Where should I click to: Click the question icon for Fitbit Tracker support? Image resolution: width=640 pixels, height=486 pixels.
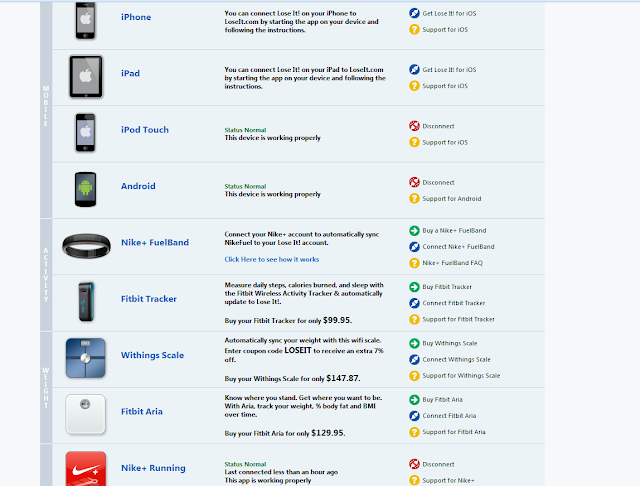click(414, 319)
